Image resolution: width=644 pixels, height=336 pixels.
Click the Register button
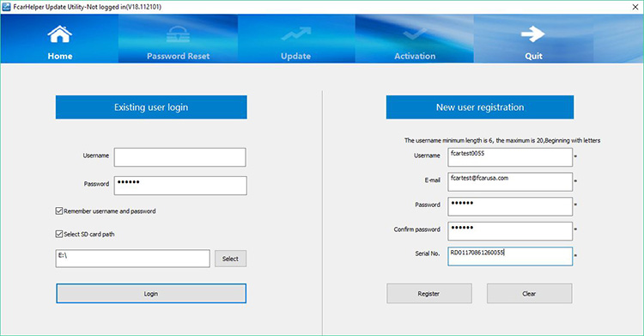point(429,293)
